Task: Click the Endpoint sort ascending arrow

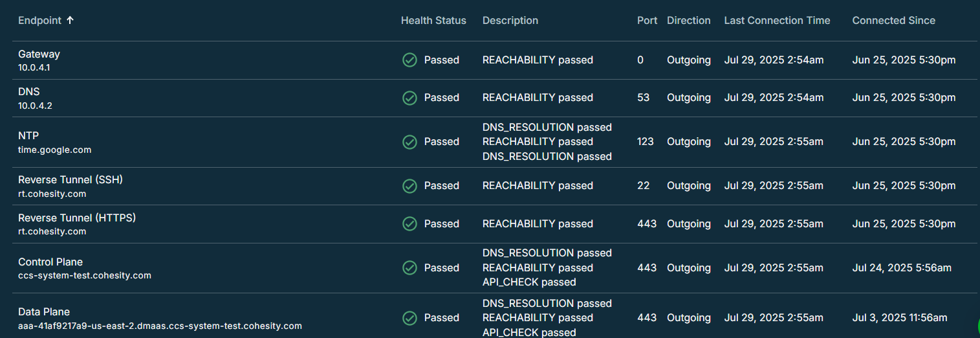Action: click(71, 20)
